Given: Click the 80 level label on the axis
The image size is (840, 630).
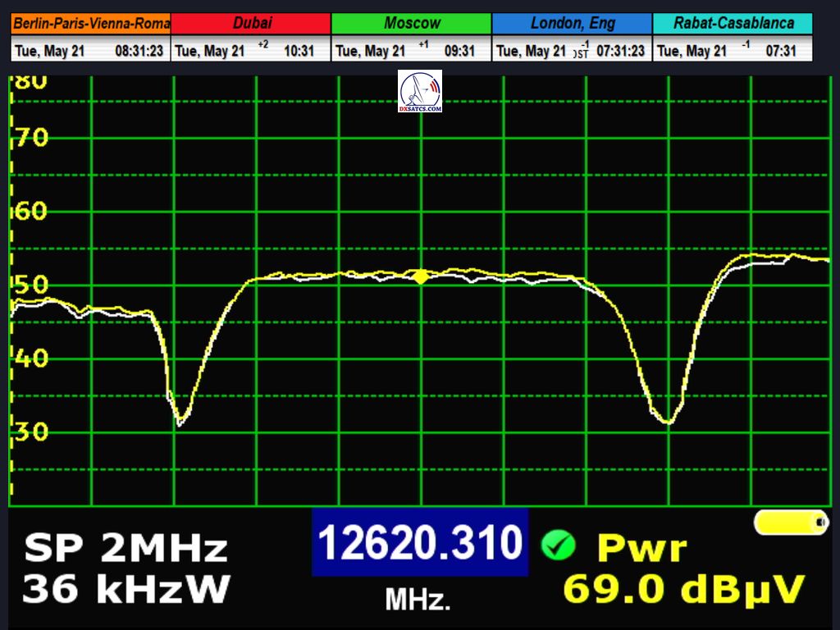Looking at the screenshot, I should (x=30, y=82).
